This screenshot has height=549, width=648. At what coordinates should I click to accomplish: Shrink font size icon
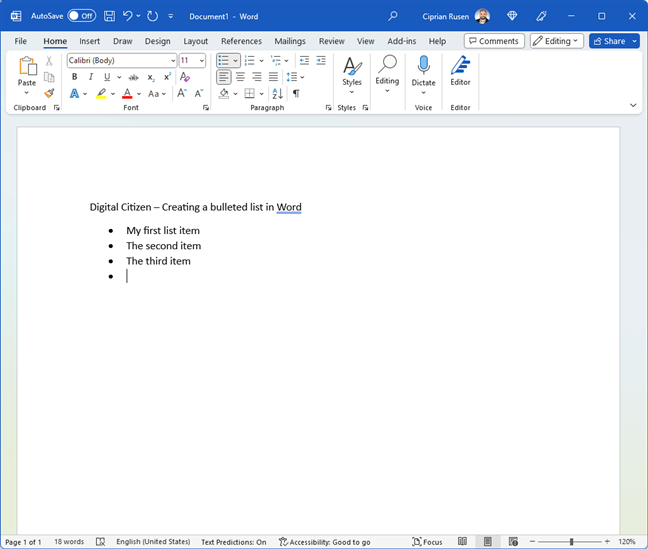(199, 93)
